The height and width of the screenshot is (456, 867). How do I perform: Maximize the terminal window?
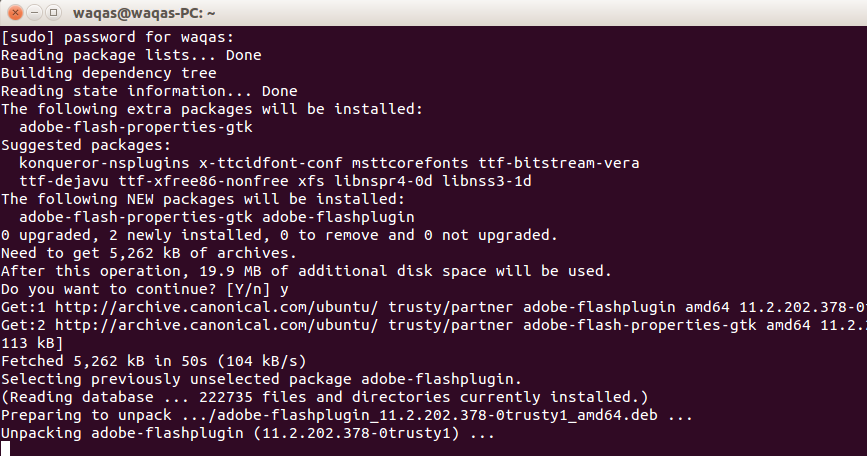(53, 12)
